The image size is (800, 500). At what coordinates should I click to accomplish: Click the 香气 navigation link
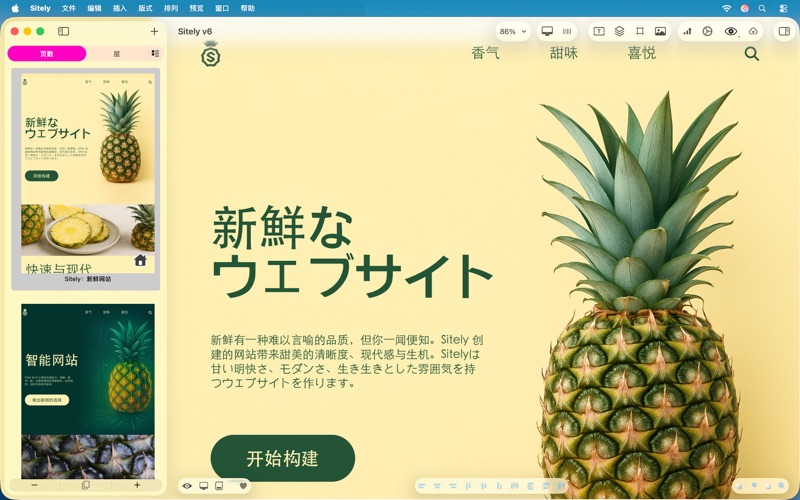485,53
